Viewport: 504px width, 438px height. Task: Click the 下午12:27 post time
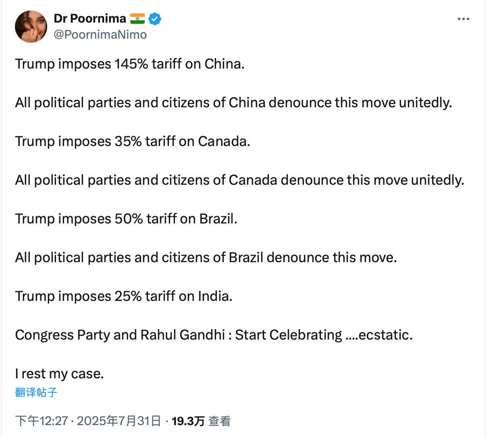pos(42,421)
